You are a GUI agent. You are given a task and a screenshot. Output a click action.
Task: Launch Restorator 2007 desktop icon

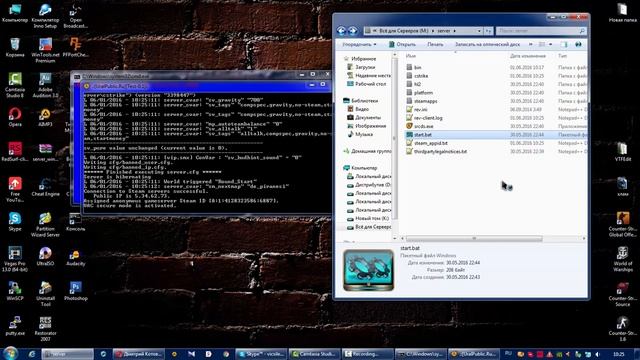click(45, 329)
